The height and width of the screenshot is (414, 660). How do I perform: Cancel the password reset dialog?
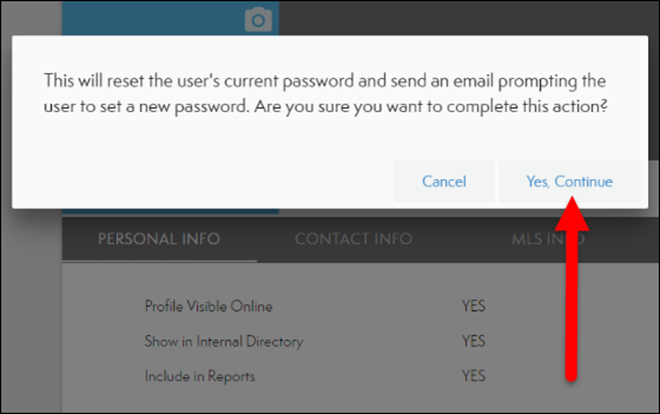tap(443, 182)
